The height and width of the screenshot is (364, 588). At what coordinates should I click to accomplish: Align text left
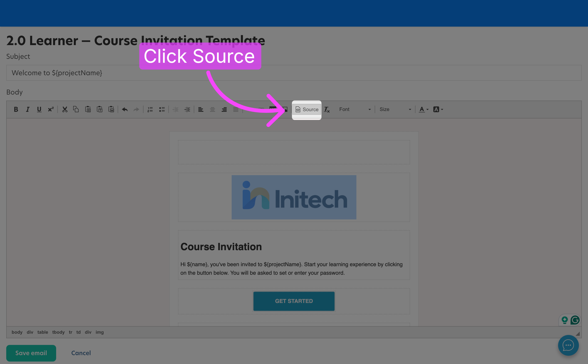pos(201,109)
